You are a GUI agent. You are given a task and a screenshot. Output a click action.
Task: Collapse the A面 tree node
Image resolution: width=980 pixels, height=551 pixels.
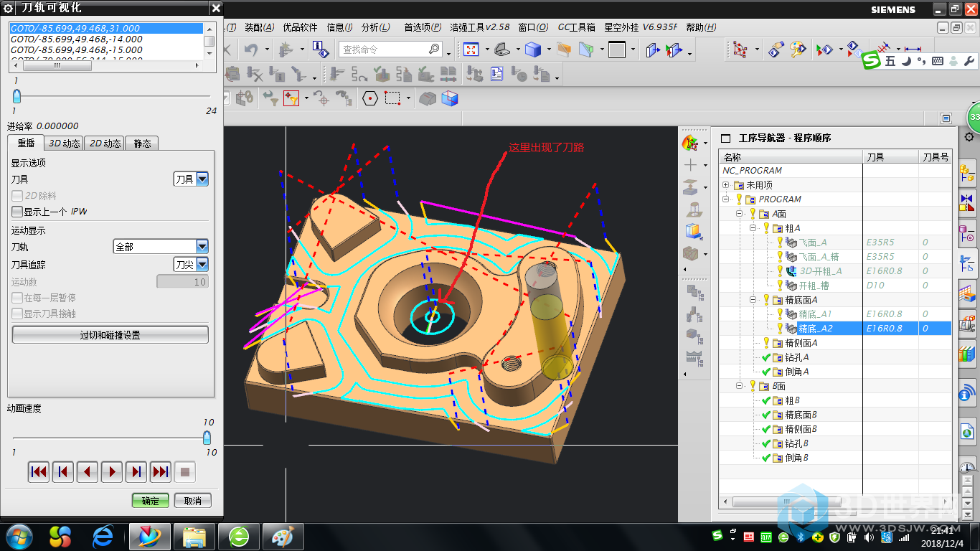tap(739, 214)
